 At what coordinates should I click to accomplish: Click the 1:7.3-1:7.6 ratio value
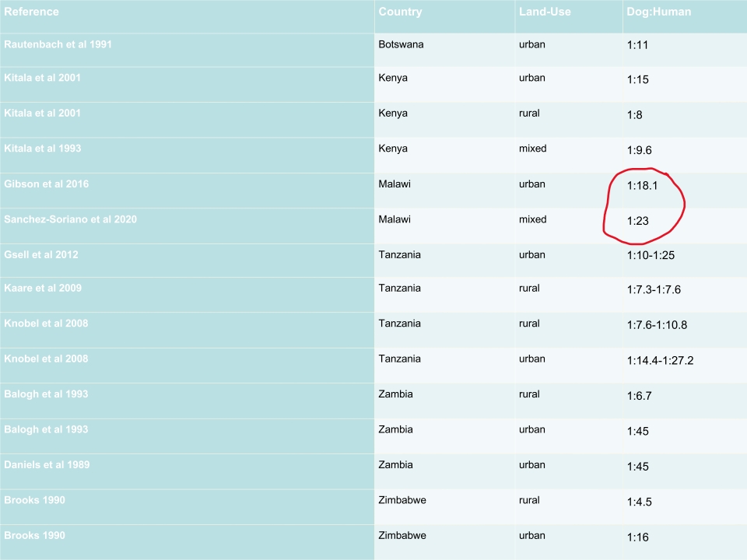654,289
